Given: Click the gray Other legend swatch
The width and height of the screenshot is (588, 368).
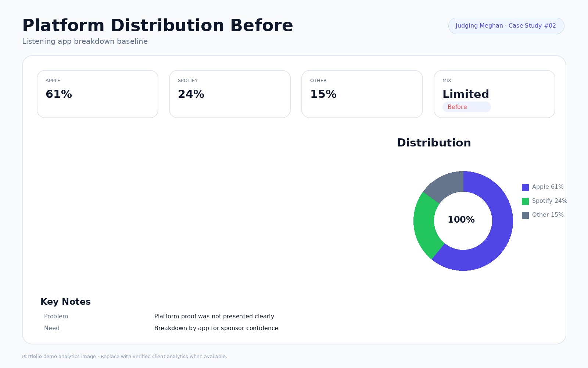Looking at the screenshot, I should click(525, 215).
